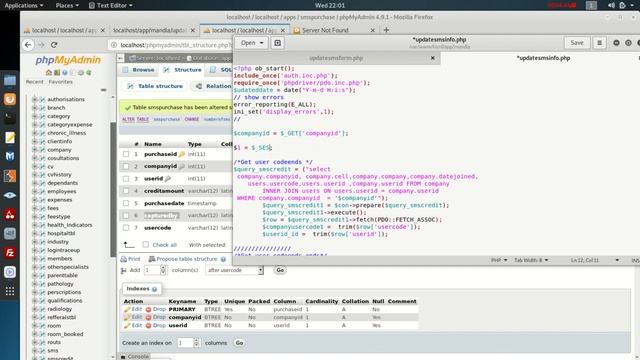Launch Metasploit from the dock
The image size is (640, 360).
[10, 156]
